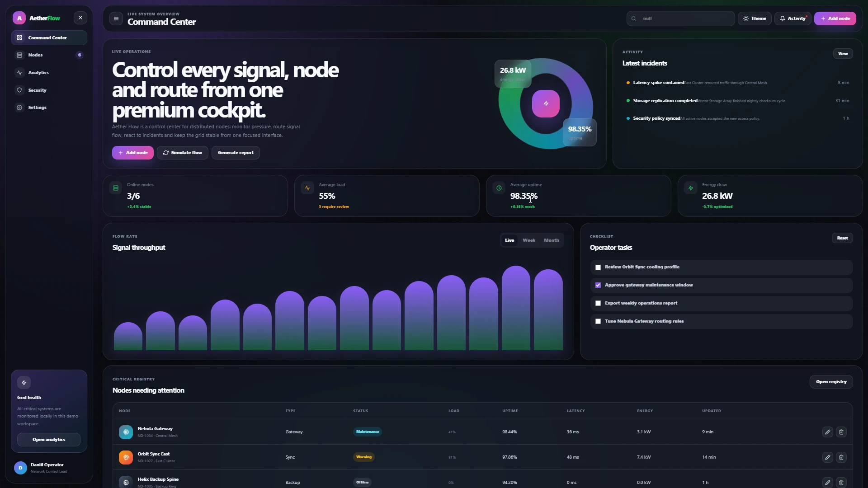Viewport: 868px width, 488px height.
Task: Click the Nodes count badge 6
Action: pos(80,55)
